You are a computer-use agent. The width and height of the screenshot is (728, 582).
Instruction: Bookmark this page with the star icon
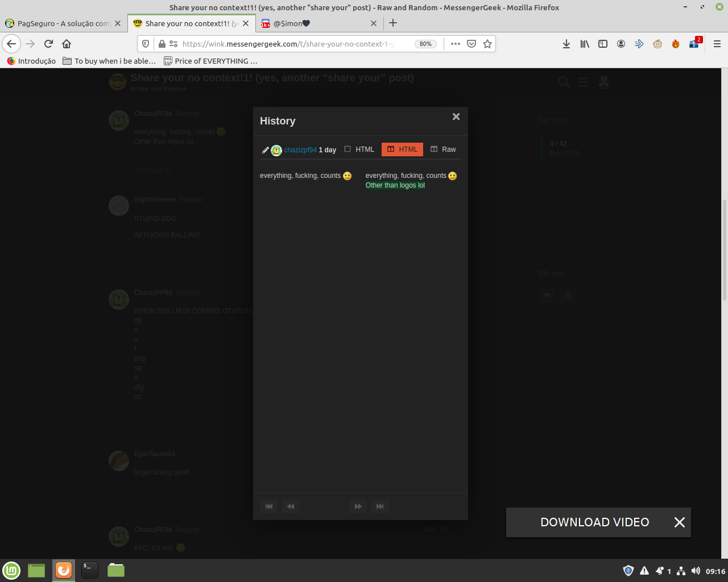487,44
